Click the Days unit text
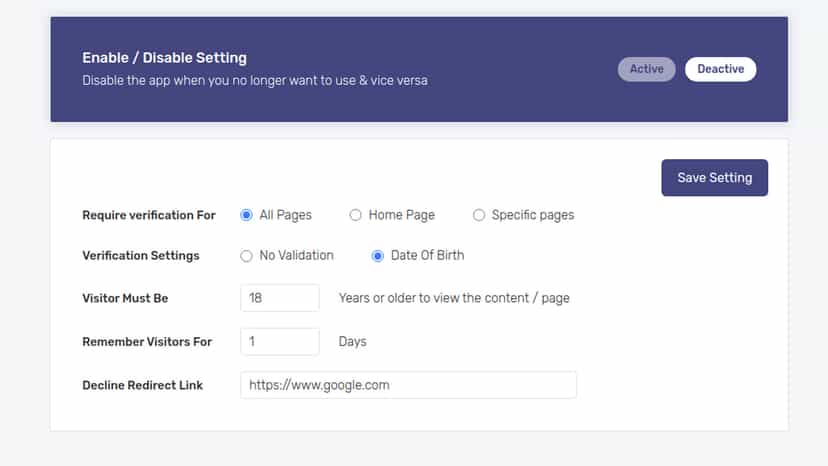Image resolution: width=828 pixels, height=466 pixels. pos(352,341)
